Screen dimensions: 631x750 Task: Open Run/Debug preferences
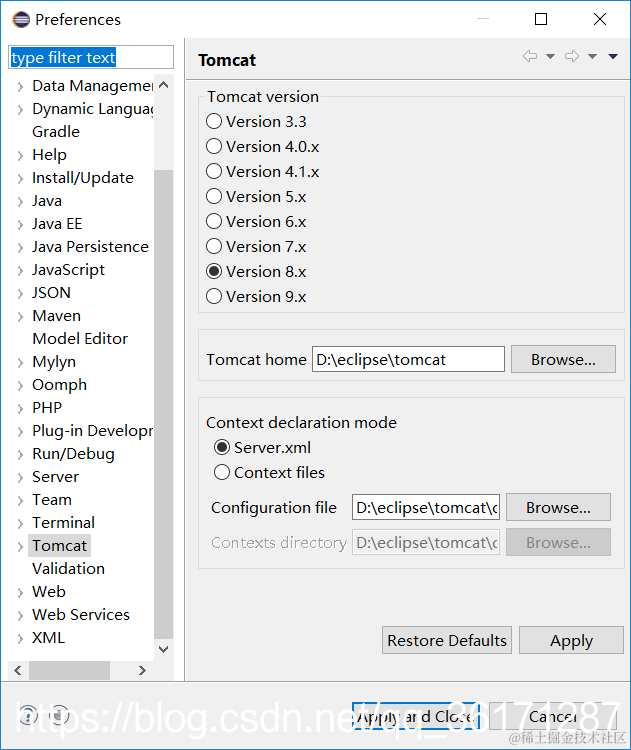73,453
